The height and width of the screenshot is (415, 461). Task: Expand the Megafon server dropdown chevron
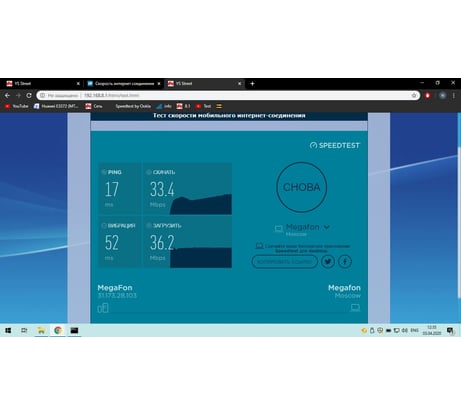tap(327, 227)
